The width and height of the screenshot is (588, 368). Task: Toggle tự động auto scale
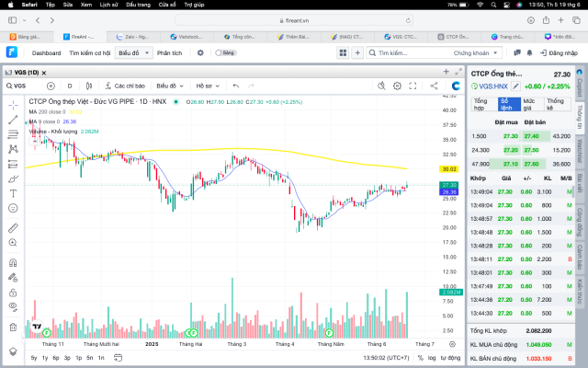click(450, 358)
